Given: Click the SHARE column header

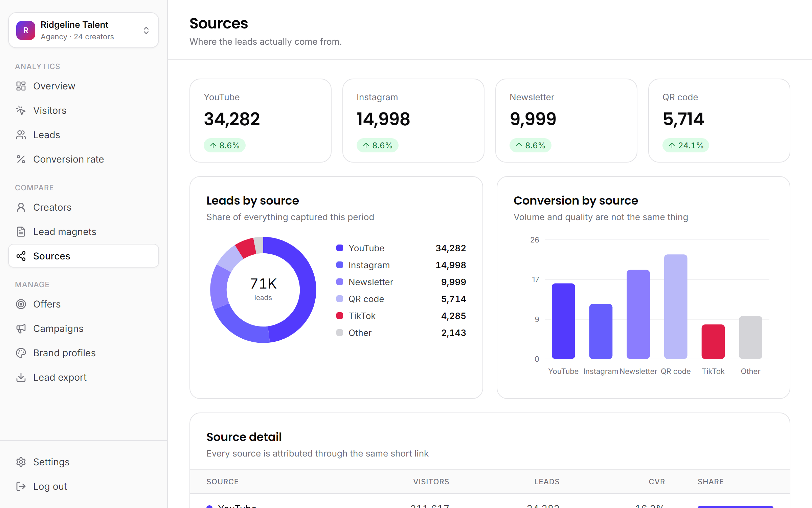Looking at the screenshot, I should tap(710, 482).
